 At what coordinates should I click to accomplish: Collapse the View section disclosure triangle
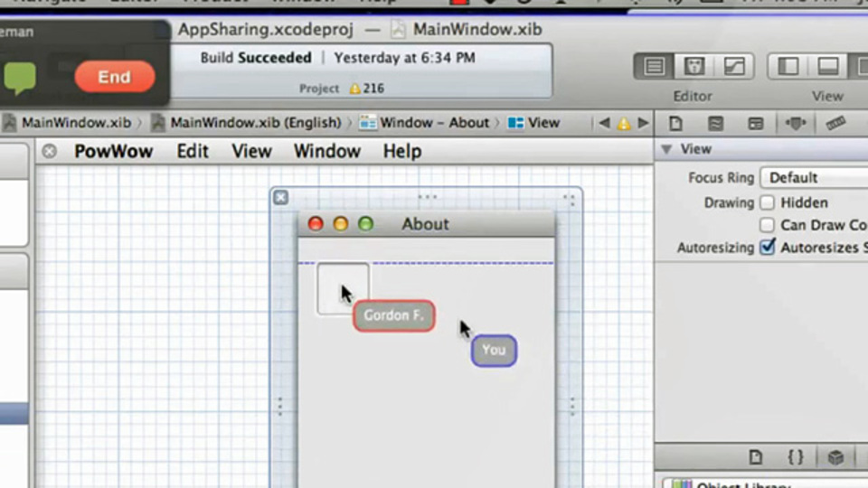coord(666,149)
